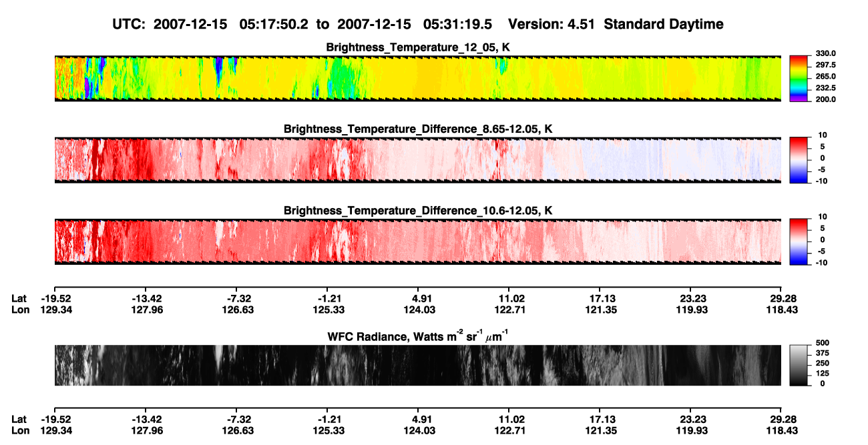Click the rainbow colorbar for 12.05 brightness temperature
This screenshot has width=868, height=445.
pos(799,77)
